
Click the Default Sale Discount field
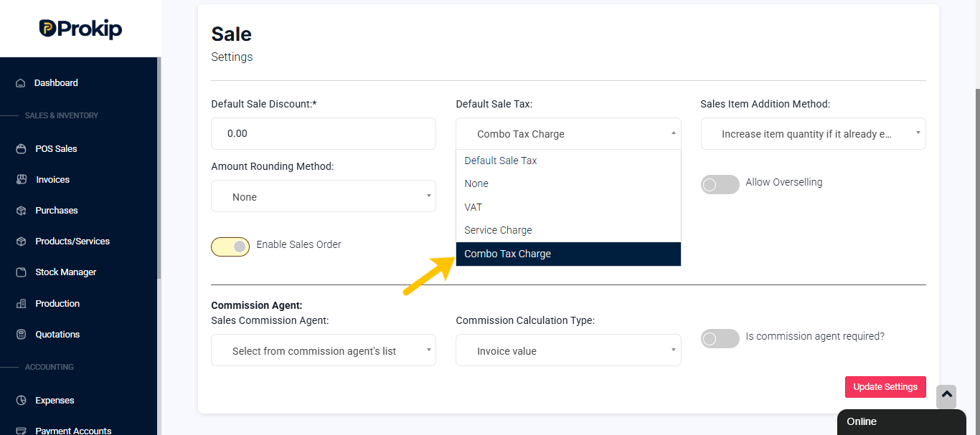point(324,134)
